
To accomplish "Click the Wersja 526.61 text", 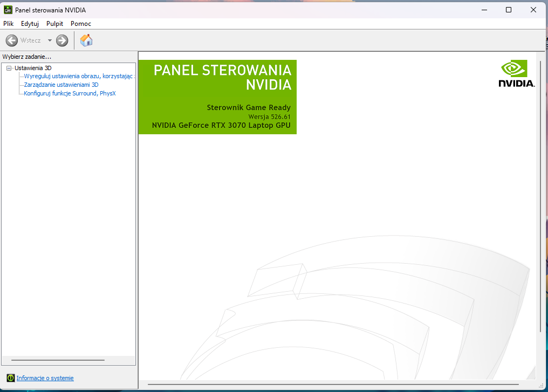I will 270,116.
